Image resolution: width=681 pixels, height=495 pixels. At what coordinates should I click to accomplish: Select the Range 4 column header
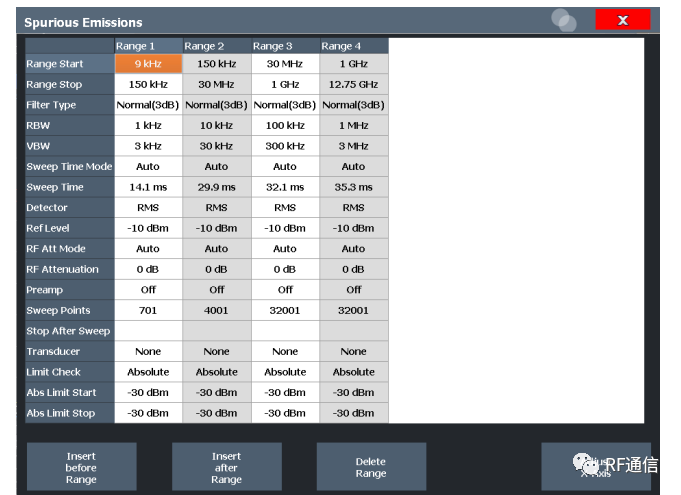click(x=354, y=46)
